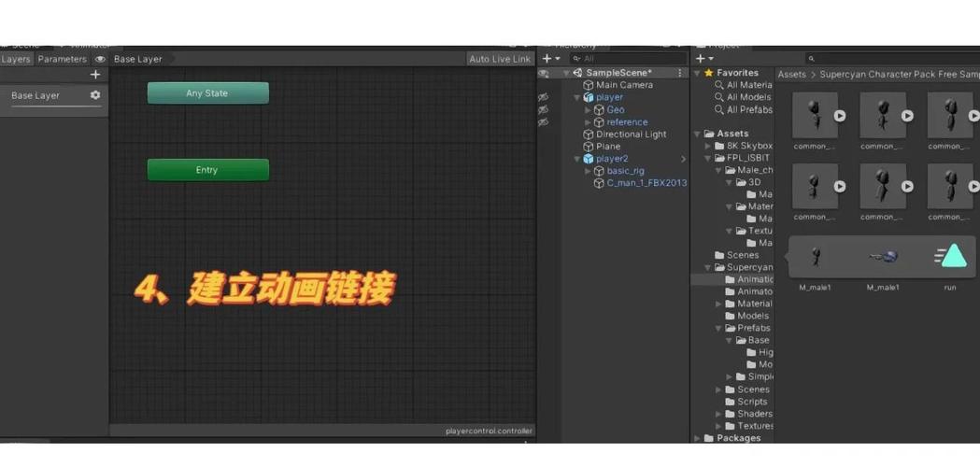
Task: Select the player prefab cube icon
Action: pyautogui.click(x=589, y=97)
